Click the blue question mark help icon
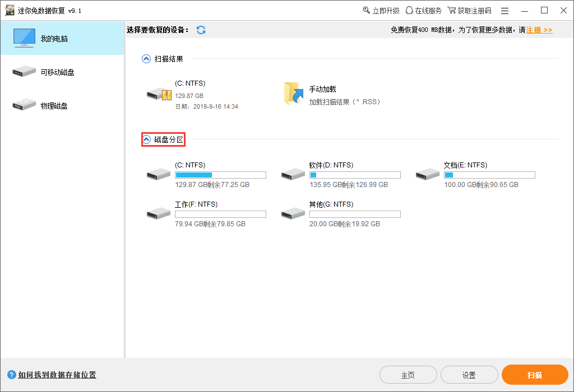574x392 pixels. coord(12,375)
